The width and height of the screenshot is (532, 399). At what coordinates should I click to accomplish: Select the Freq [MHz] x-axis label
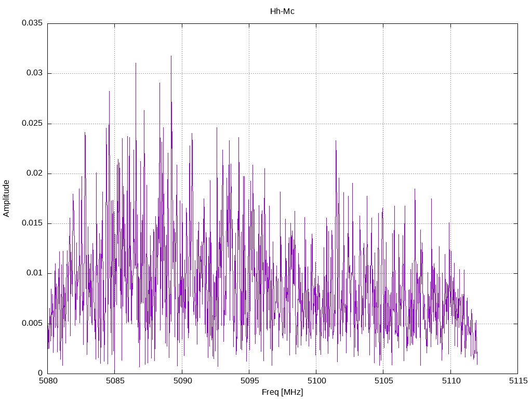point(282,392)
